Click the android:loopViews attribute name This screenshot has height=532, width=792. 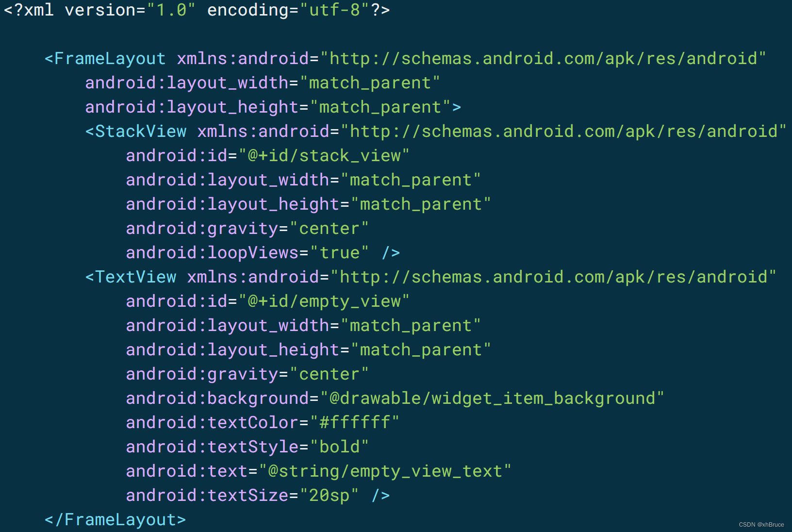[212, 253]
